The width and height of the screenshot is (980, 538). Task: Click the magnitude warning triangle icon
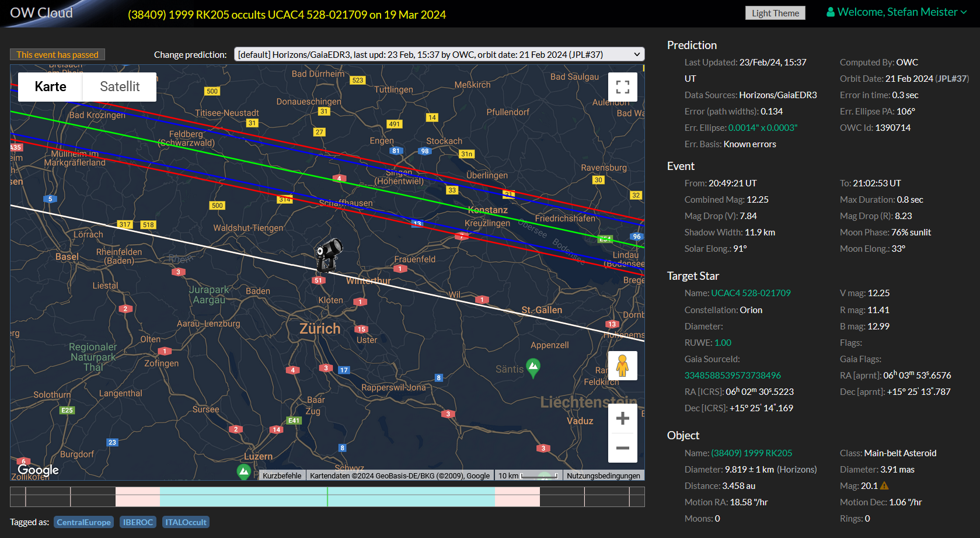pyautogui.click(x=884, y=485)
